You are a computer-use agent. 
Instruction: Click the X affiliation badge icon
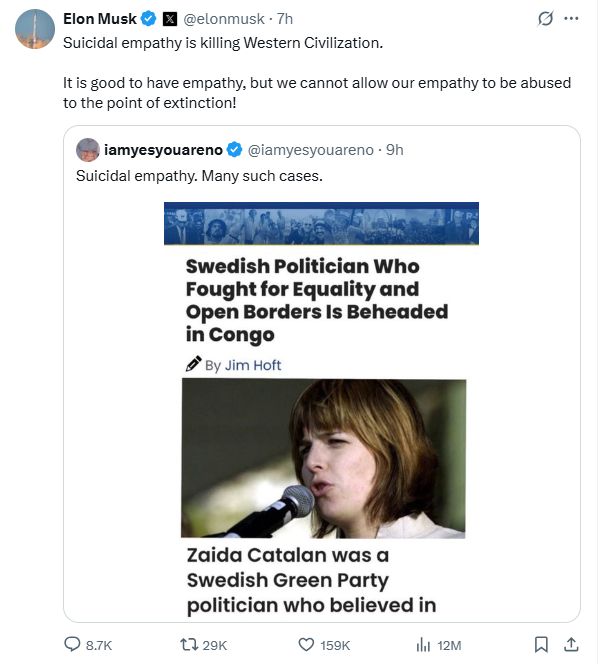click(170, 19)
